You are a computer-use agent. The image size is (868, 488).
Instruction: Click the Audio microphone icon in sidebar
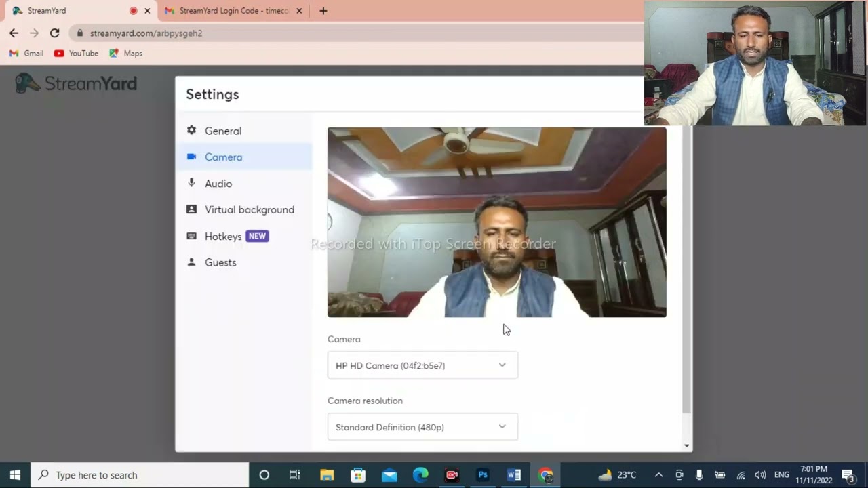191,183
